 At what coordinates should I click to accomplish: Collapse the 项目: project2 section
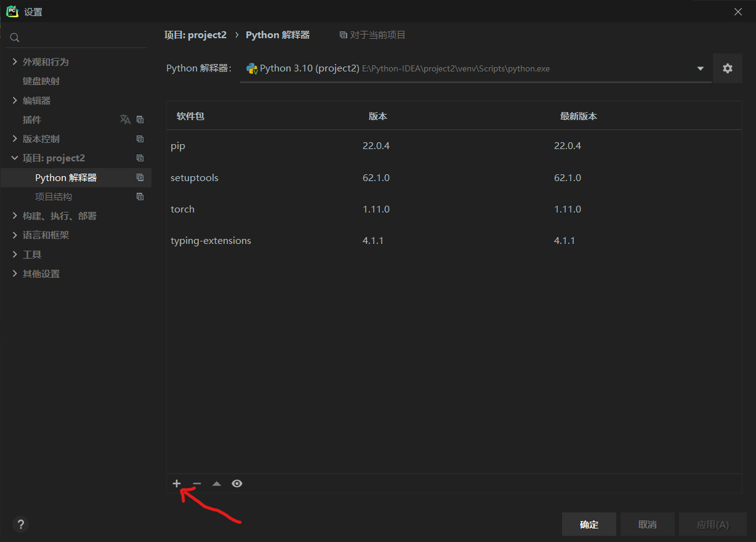[15, 158]
